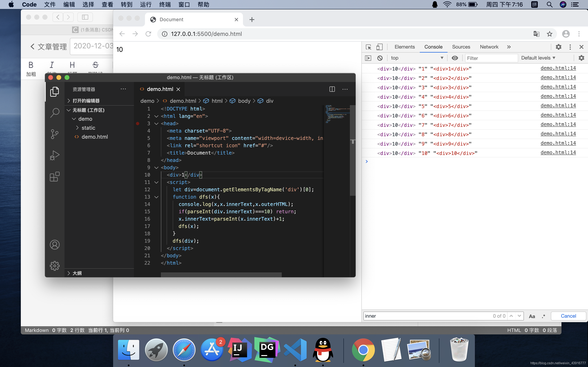
Task: Open the Search view in VS Code sidebar
Action: pyautogui.click(x=55, y=113)
